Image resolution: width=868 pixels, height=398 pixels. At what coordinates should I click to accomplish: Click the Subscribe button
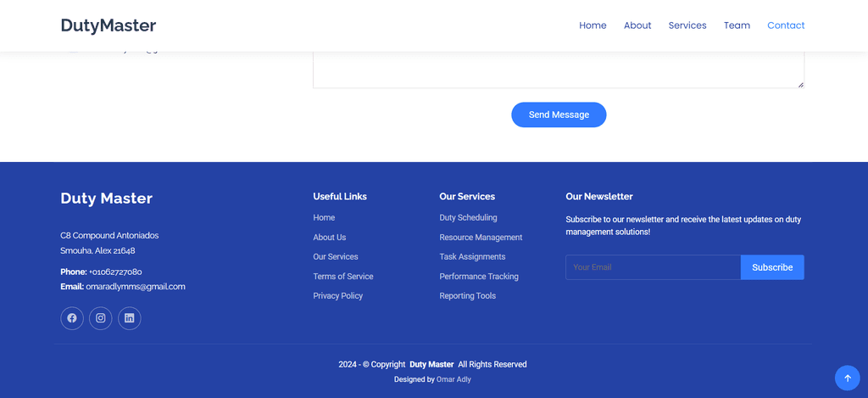pyautogui.click(x=772, y=267)
